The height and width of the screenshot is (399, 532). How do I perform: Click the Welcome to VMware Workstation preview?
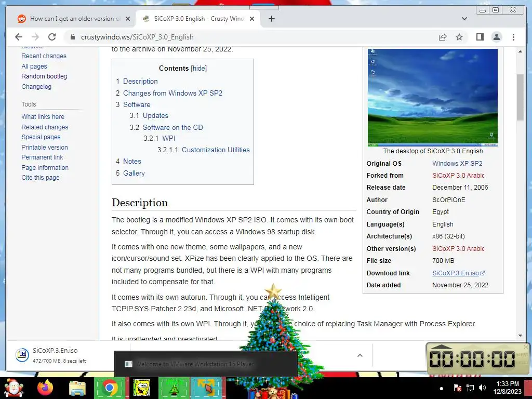pyautogui.click(x=206, y=364)
